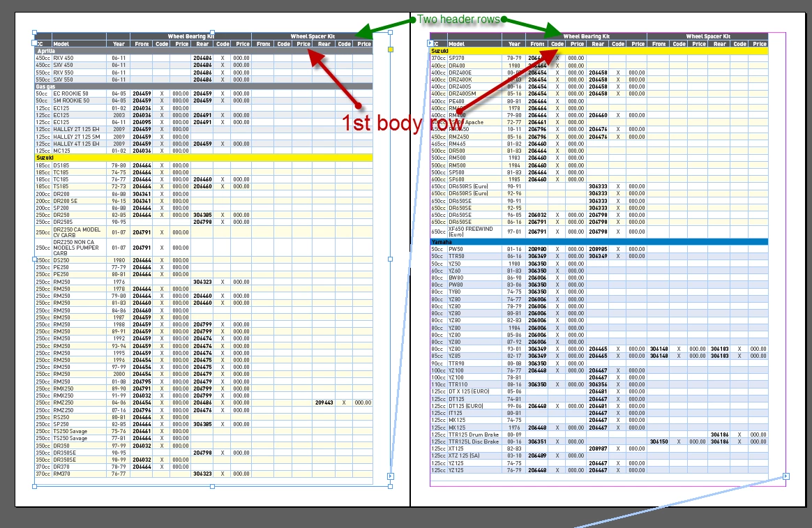Select the DR200 SE model cell
Image resolution: width=812 pixels, height=528 pixels.
tap(80, 201)
